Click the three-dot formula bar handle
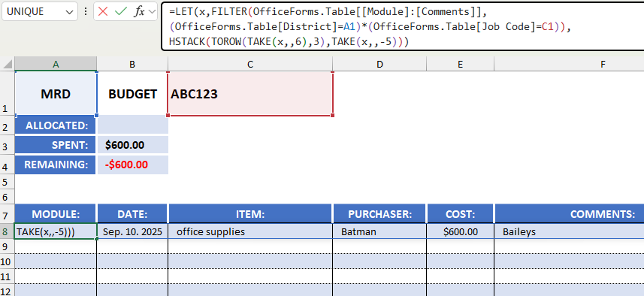This screenshot has width=644, height=296. (86, 11)
